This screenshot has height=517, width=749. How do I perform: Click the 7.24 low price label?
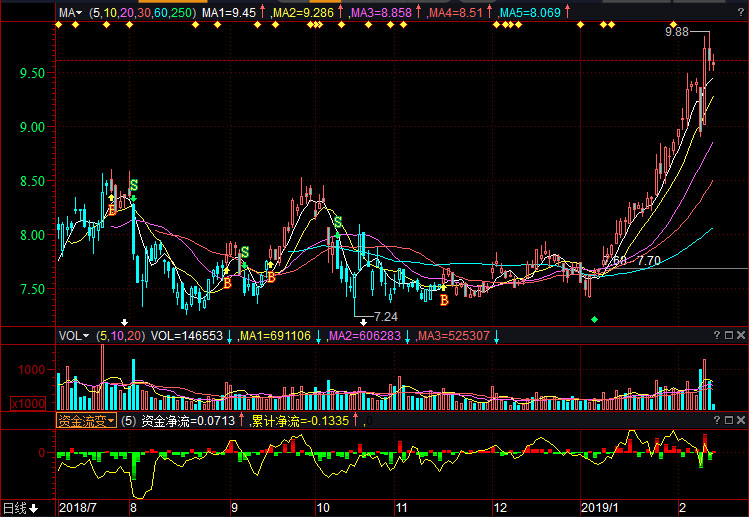click(x=385, y=316)
